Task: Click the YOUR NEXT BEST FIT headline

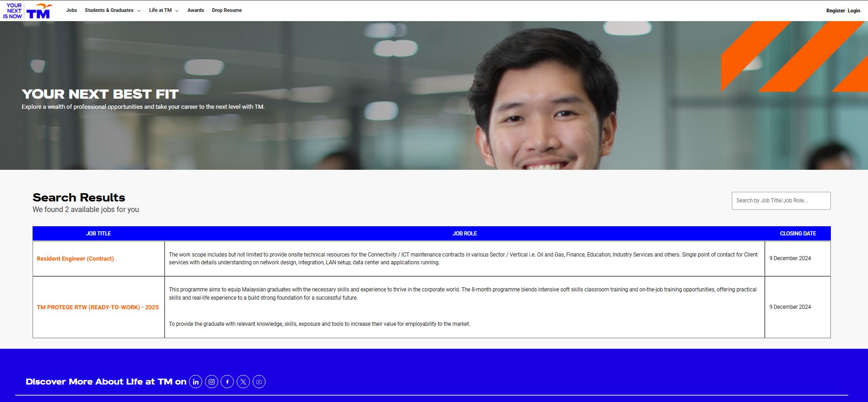Action: click(100, 94)
